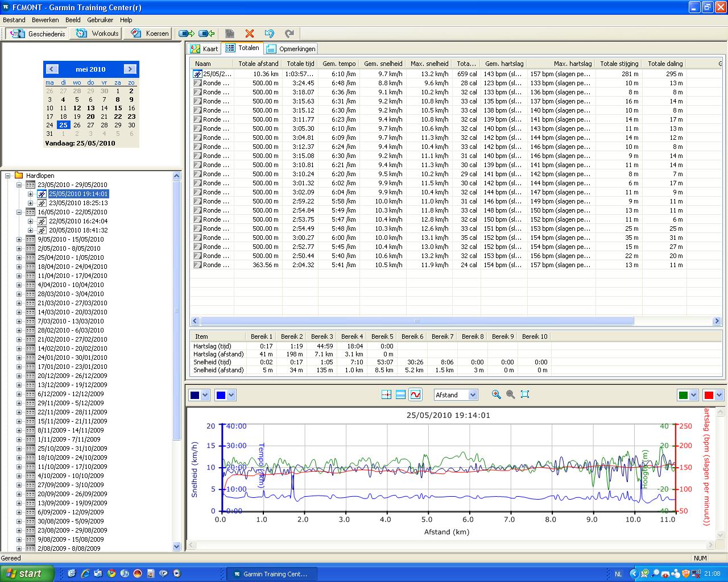Collapse the week 16/05/2010 - 22/05/2010

tap(19, 212)
